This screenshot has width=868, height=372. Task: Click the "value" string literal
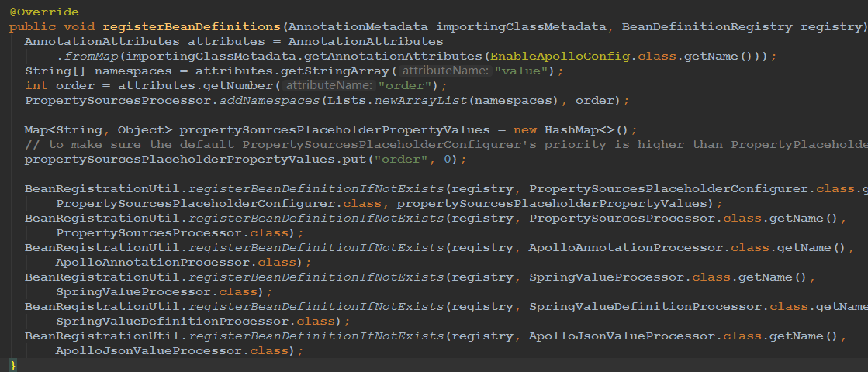tap(521, 71)
